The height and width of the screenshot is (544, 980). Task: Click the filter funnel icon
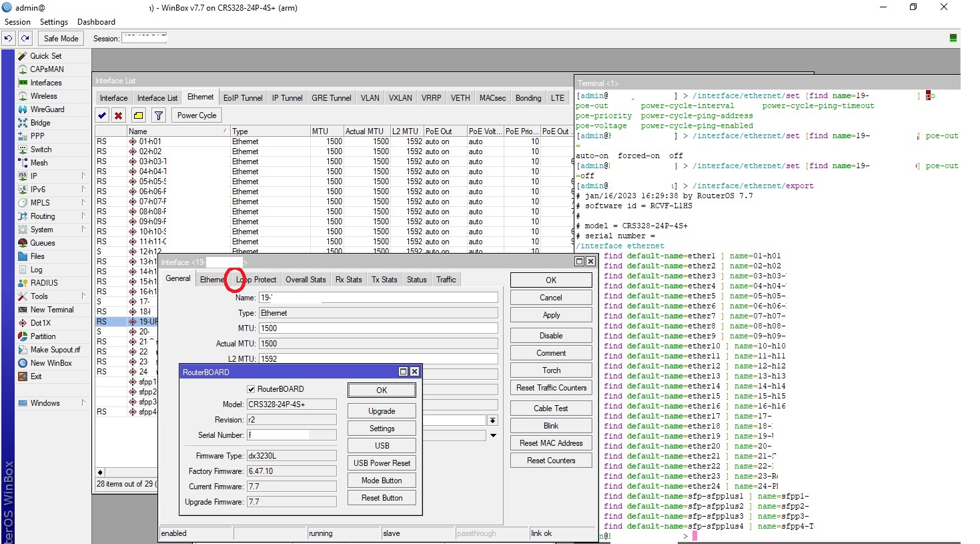point(159,115)
